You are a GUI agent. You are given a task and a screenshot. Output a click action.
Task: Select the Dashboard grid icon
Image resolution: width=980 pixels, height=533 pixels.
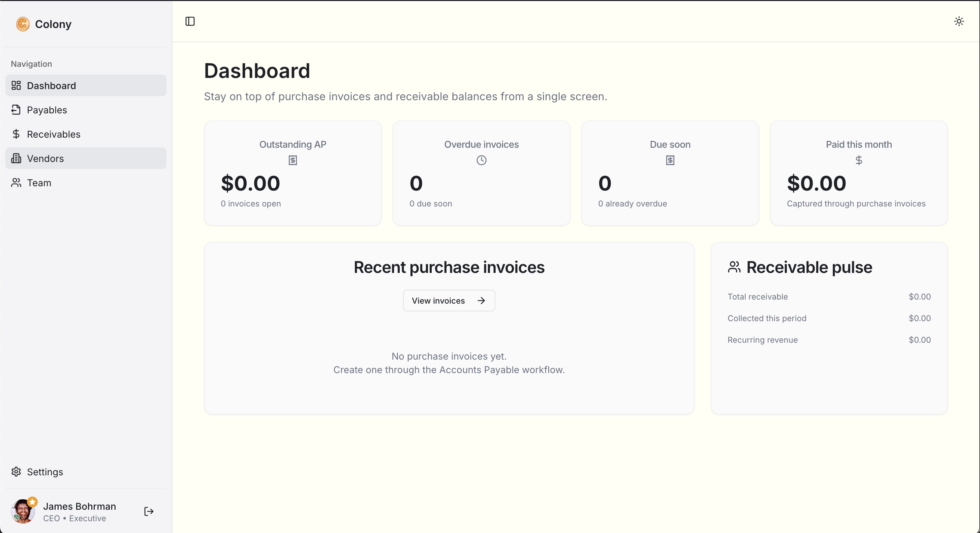[16, 85]
